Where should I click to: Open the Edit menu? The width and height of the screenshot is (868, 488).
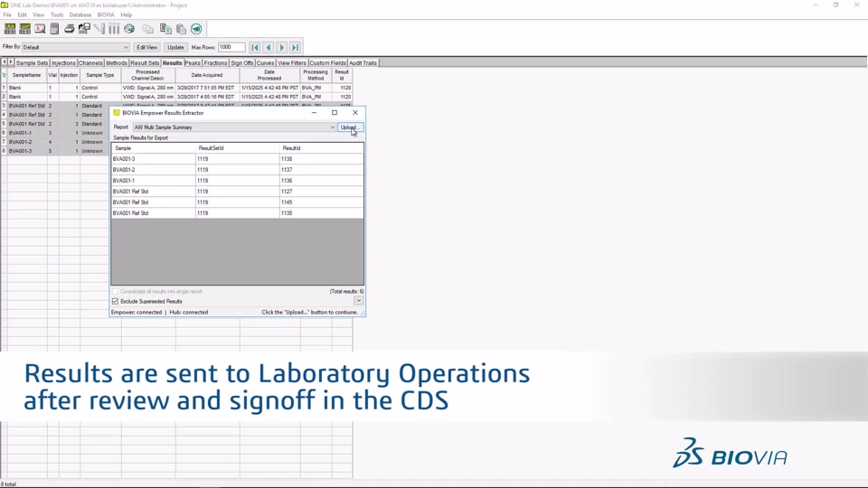point(22,15)
